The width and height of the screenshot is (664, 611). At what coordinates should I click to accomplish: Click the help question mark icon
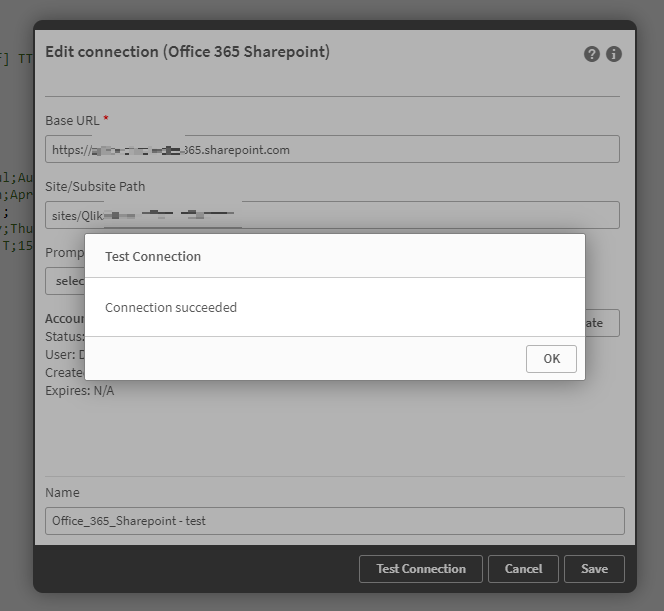(x=592, y=54)
